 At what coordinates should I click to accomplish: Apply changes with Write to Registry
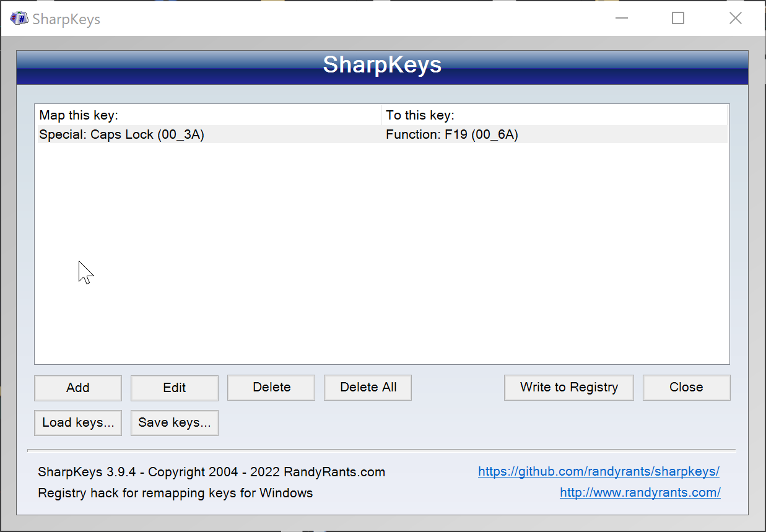(568, 388)
